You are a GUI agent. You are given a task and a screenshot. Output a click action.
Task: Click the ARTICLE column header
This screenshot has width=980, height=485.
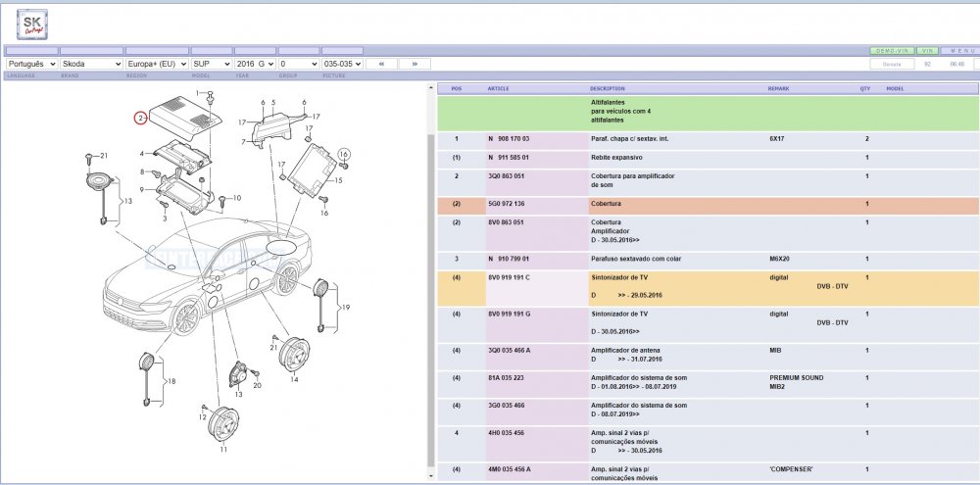[498, 89]
